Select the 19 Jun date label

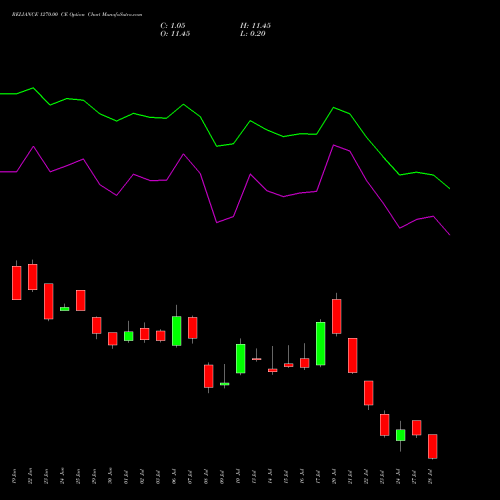[x=14, y=476]
